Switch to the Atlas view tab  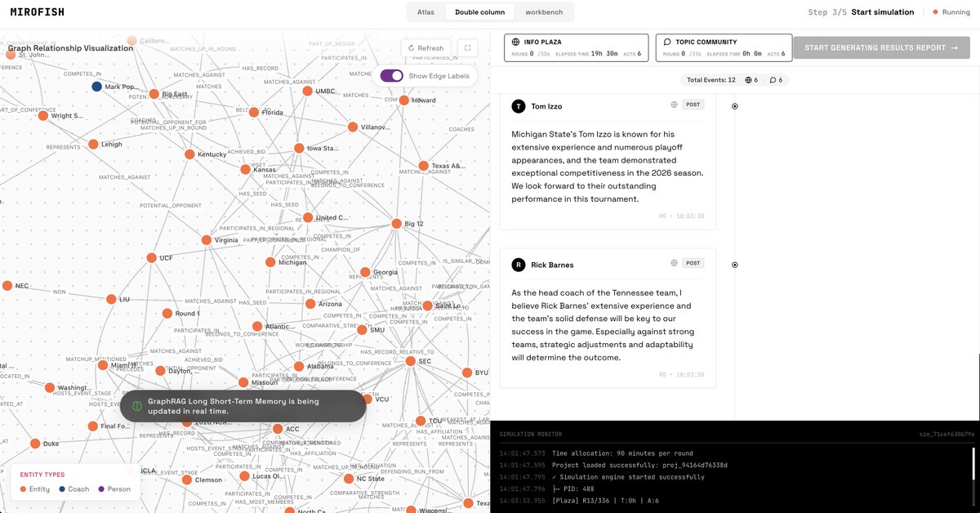pos(425,12)
